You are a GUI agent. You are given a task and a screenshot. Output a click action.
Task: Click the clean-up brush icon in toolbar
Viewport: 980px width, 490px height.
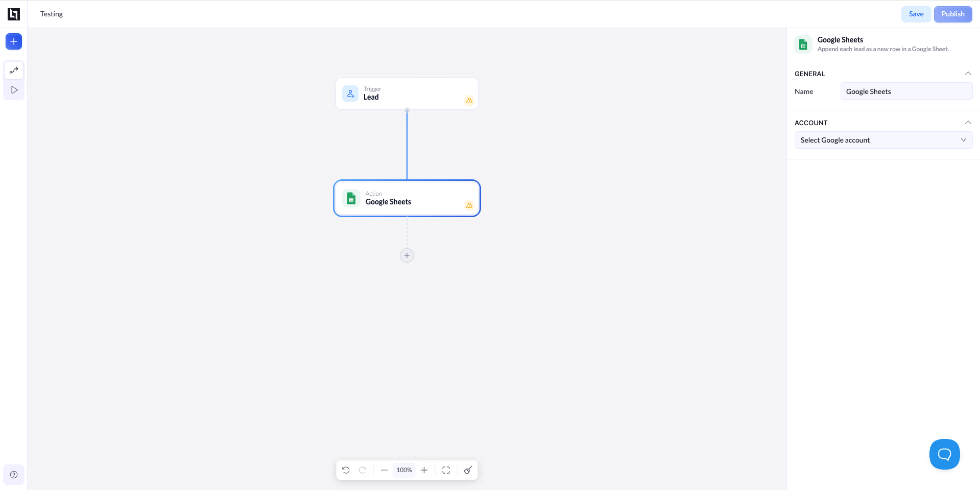click(x=468, y=470)
